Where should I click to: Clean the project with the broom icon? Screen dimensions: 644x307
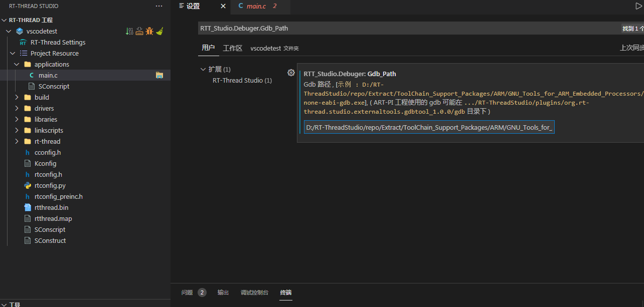click(x=159, y=31)
